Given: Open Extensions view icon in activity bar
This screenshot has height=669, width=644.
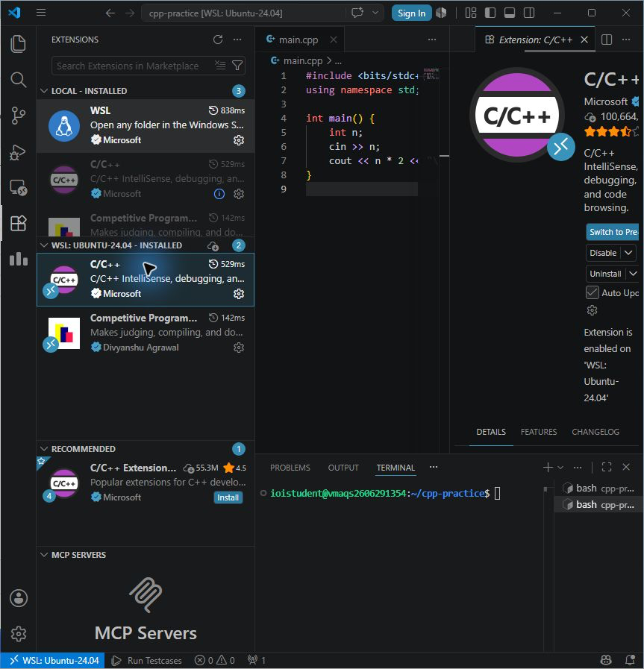Looking at the screenshot, I should click(18, 223).
